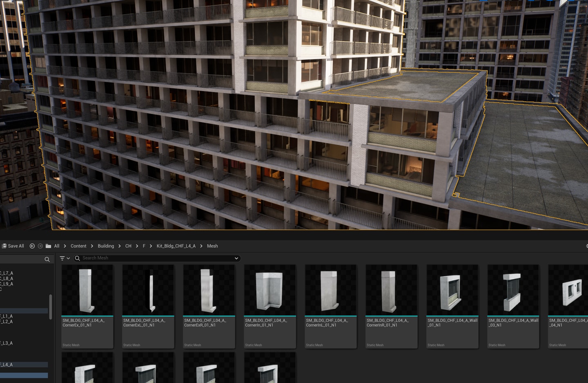The width and height of the screenshot is (588, 383).
Task: Click the SM_BLDG_CHF_L04_A_CornerIn_01_N1 name label
Action: (x=266, y=323)
